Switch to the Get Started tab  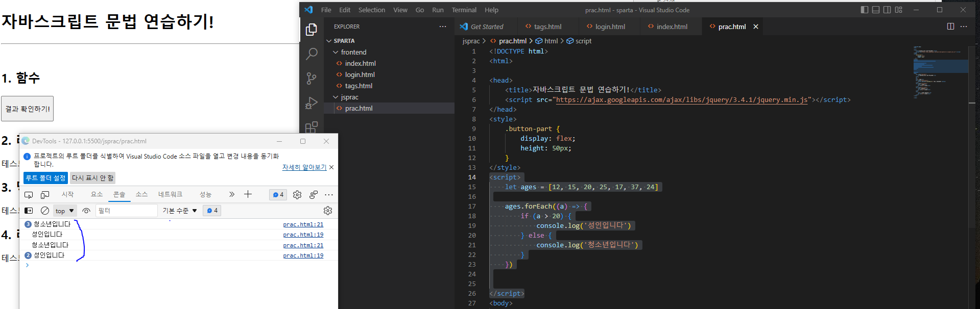pyautogui.click(x=486, y=27)
